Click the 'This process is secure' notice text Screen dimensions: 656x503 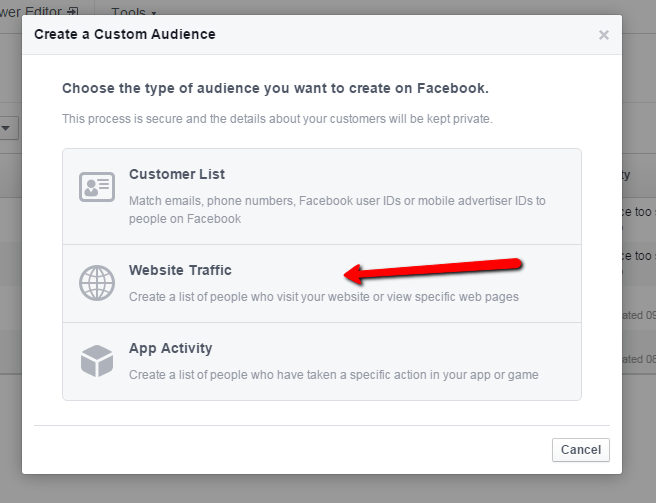click(x=277, y=119)
